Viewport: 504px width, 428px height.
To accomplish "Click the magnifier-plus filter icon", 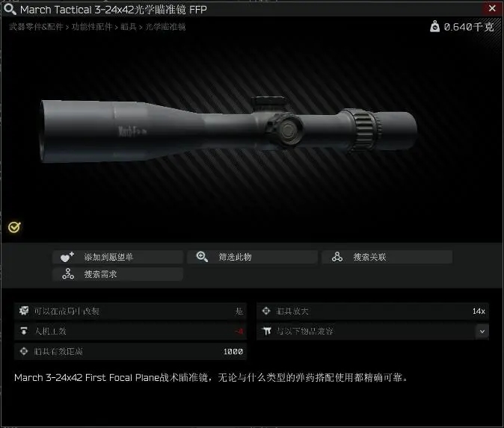I will pyautogui.click(x=202, y=257).
